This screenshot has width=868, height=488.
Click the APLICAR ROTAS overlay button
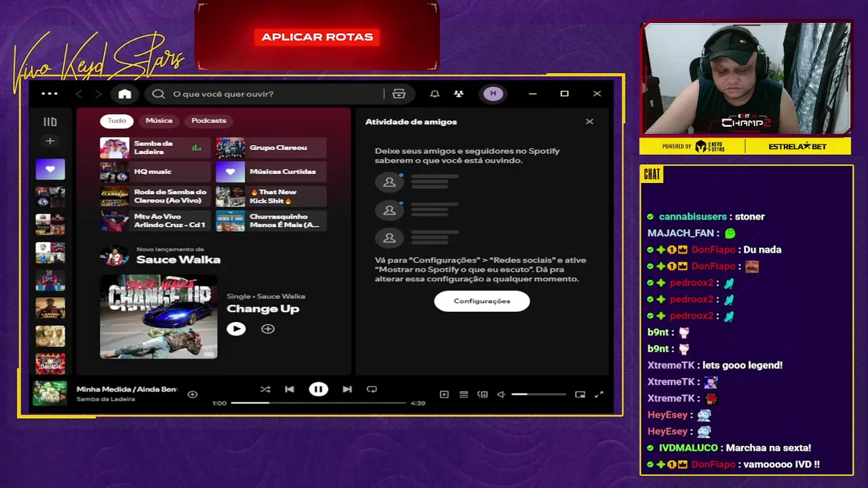(317, 37)
